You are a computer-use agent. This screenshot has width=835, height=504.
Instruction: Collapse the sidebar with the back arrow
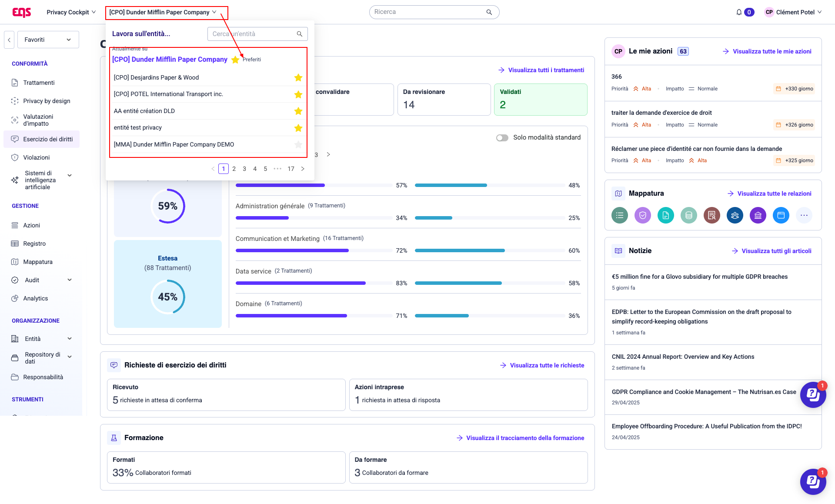(x=9, y=40)
